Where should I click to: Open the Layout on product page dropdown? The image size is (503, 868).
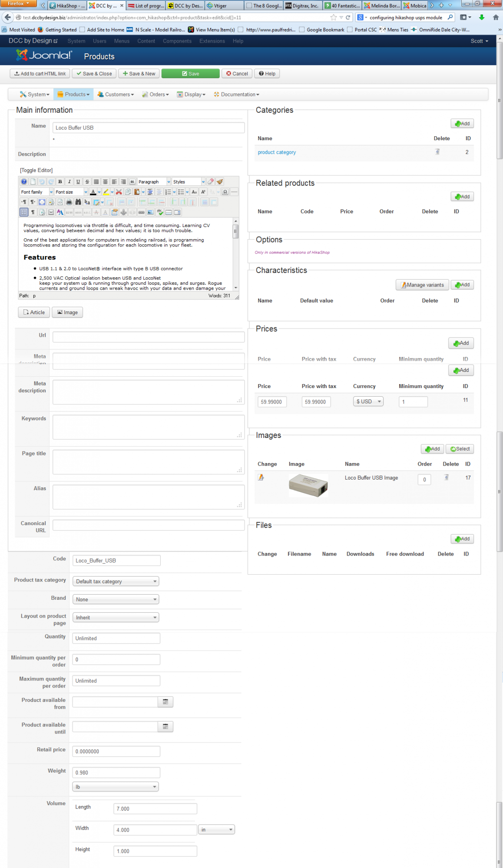(116, 618)
